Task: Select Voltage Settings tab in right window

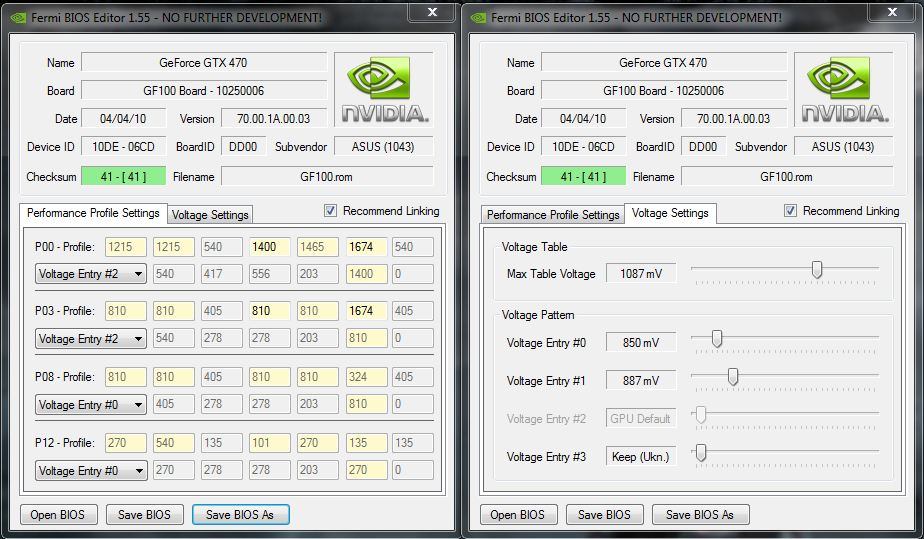Action: [670, 213]
